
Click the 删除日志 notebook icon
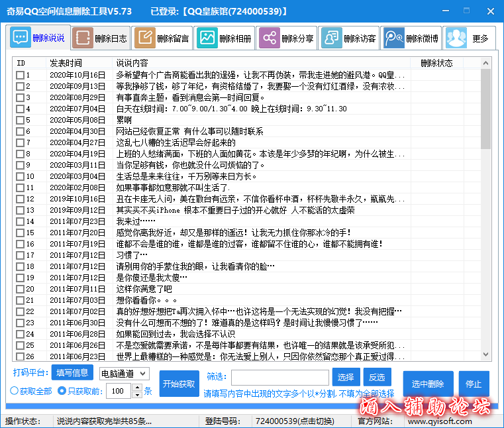(x=82, y=38)
